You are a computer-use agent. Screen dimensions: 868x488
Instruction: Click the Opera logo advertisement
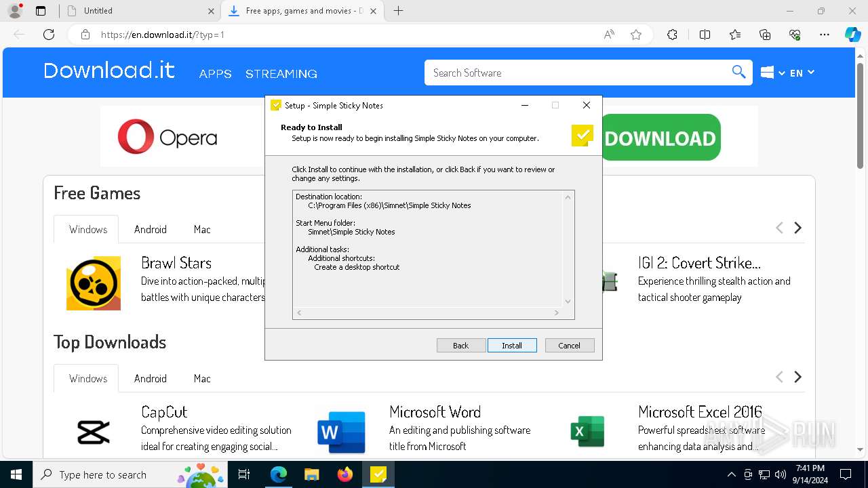click(167, 137)
